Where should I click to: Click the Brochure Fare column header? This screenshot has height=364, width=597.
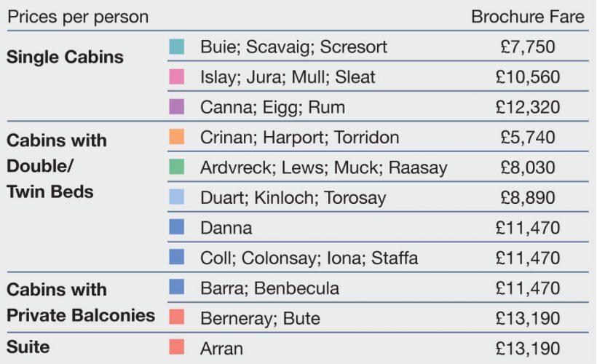(x=527, y=17)
